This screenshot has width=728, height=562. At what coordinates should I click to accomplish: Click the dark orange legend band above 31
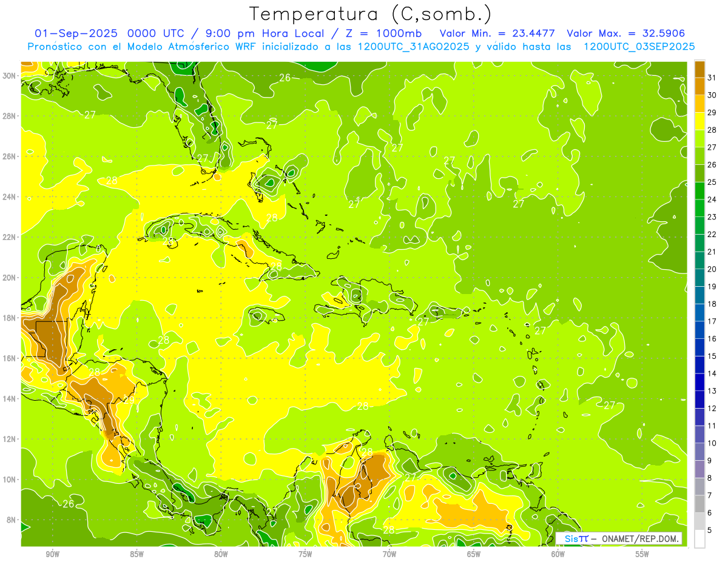pyautogui.click(x=699, y=69)
